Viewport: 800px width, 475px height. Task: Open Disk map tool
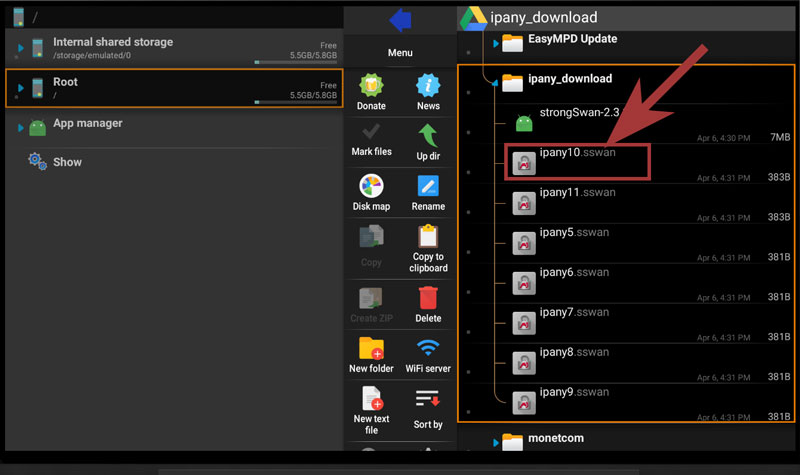tap(371, 187)
